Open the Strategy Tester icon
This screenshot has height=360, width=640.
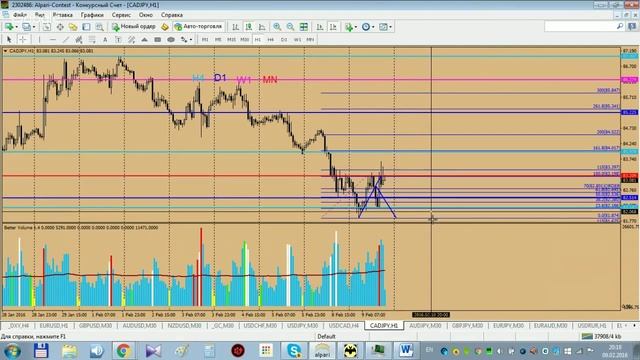tap(100, 27)
